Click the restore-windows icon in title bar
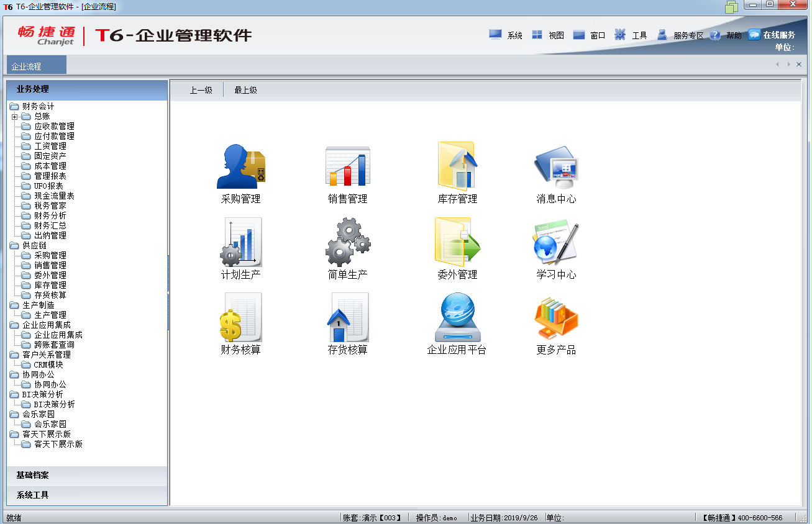 click(x=731, y=7)
